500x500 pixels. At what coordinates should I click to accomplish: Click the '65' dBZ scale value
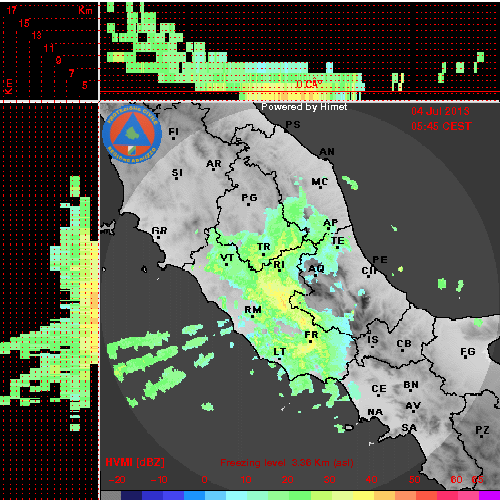[477, 480]
